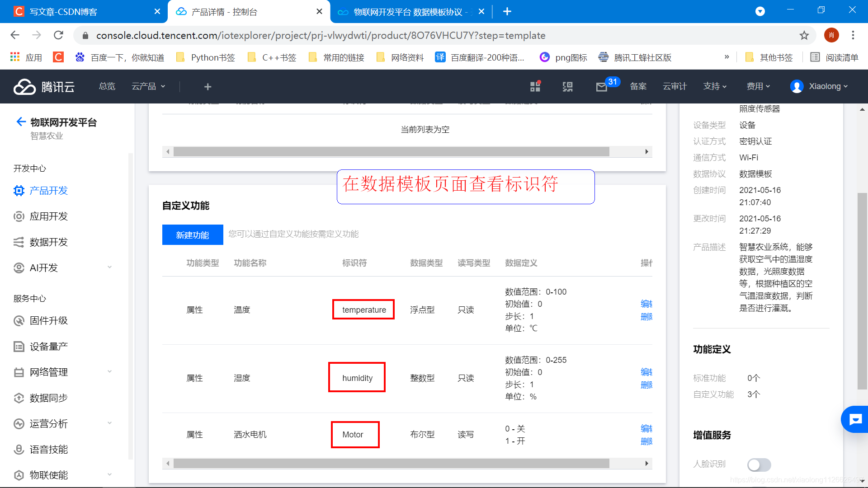The height and width of the screenshot is (488, 868).
Task: Open the 费用 dropdown in header
Action: [758, 86]
